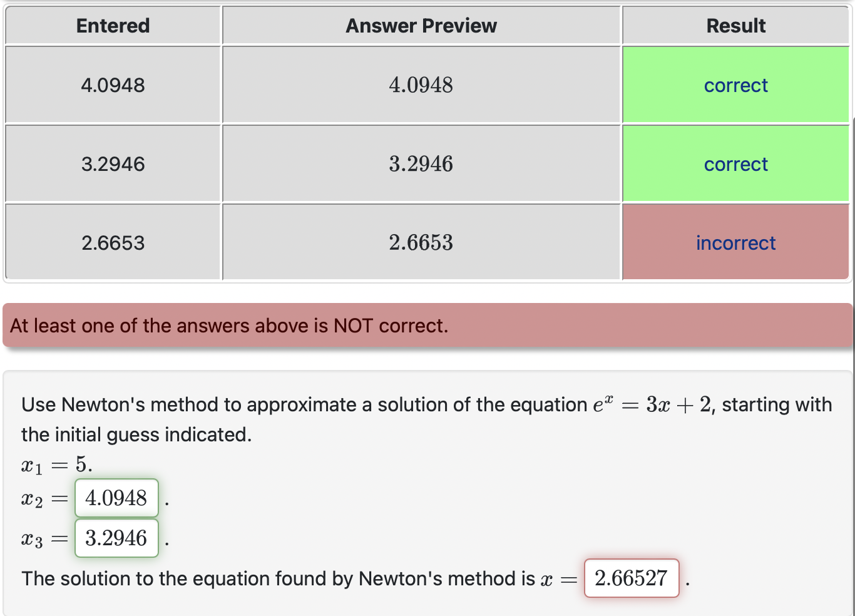Select the entered value 4.0948 cell
The image size is (855, 616).
[x=113, y=85]
